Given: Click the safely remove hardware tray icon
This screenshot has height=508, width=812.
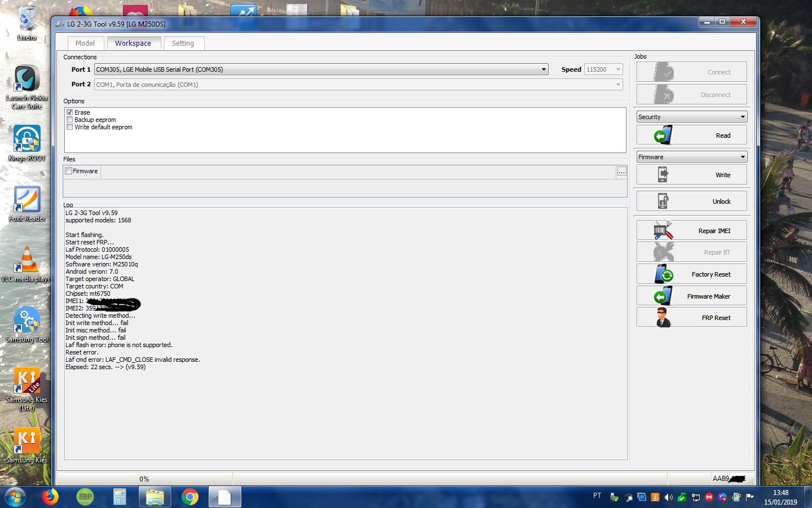Looking at the screenshot, I should pyautogui.click(x=614, y=497).
